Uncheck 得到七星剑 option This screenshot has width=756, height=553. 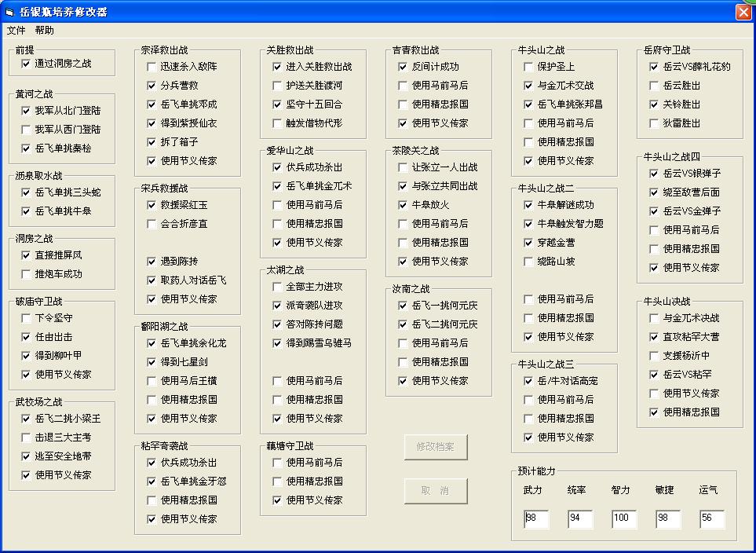(152, 362)
